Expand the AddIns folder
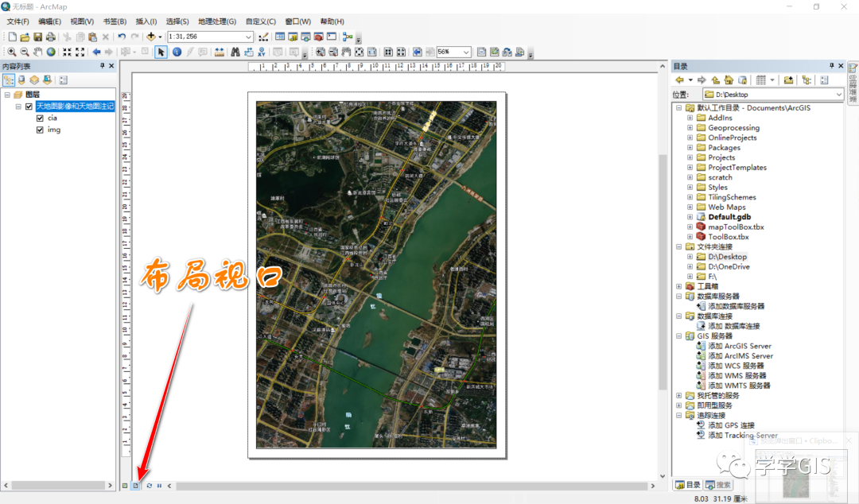Screen dimensions: 859x504 [x=690, y=118]
